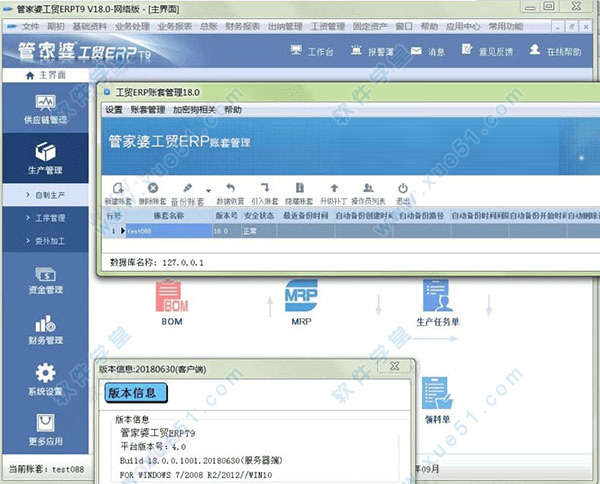The height and width of the screenshot is (484, 600).
Task: Open 财务管理 sidebar module
Action: pos(46,330)
